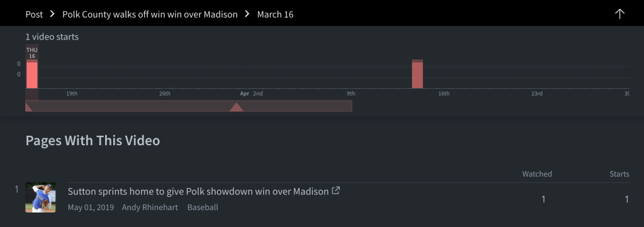Select March 16 breadcrumb item
Image resolution: width=644 pixels, height=227 pixels.
pos(275,14)
